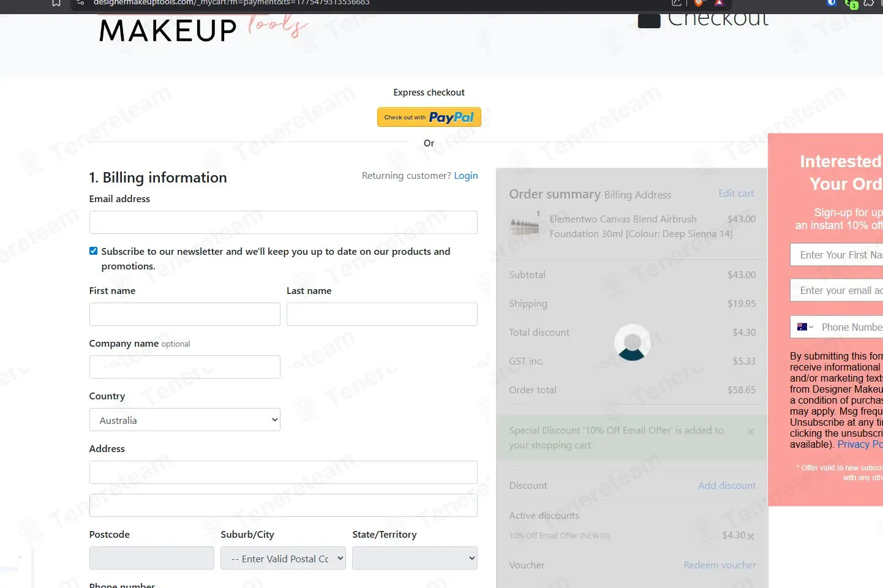
Task: Click the Makeup Tools site logo
Action: (x=202, y=29)
